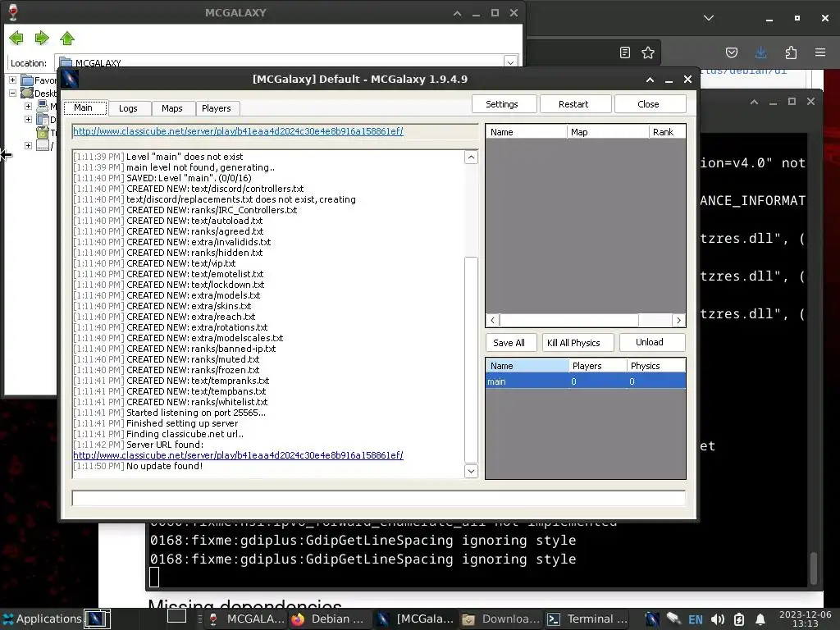The width and height of the screenshot is (840, 630).
Task: Expand the Favorites tree node
Action: 12,80
